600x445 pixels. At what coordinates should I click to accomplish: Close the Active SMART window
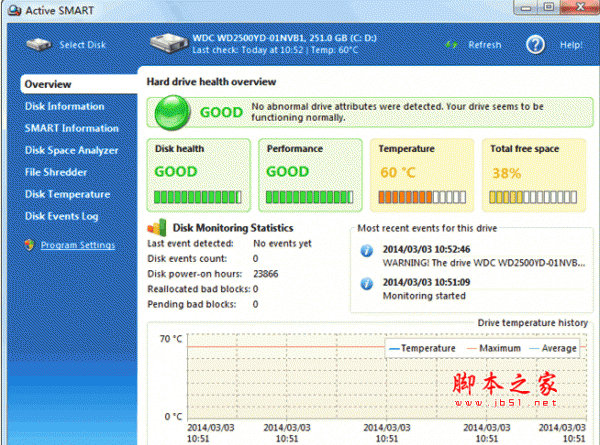coord(580,7)
